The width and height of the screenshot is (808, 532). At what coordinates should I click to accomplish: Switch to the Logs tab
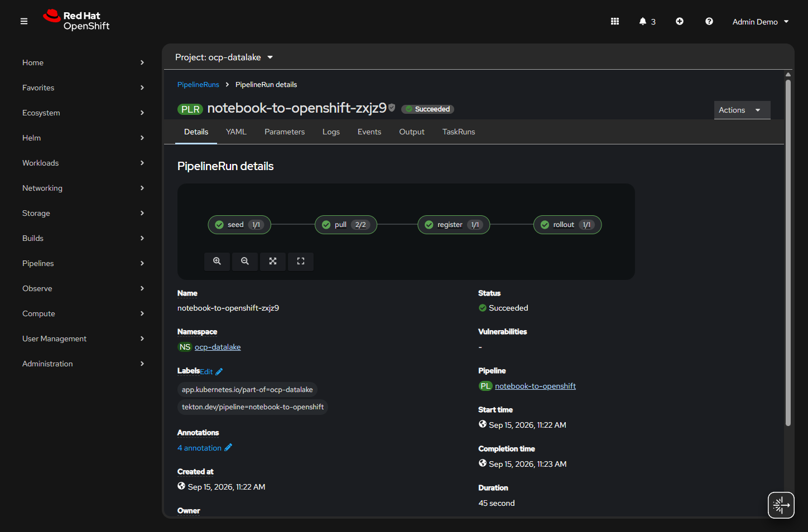(331, 132)
